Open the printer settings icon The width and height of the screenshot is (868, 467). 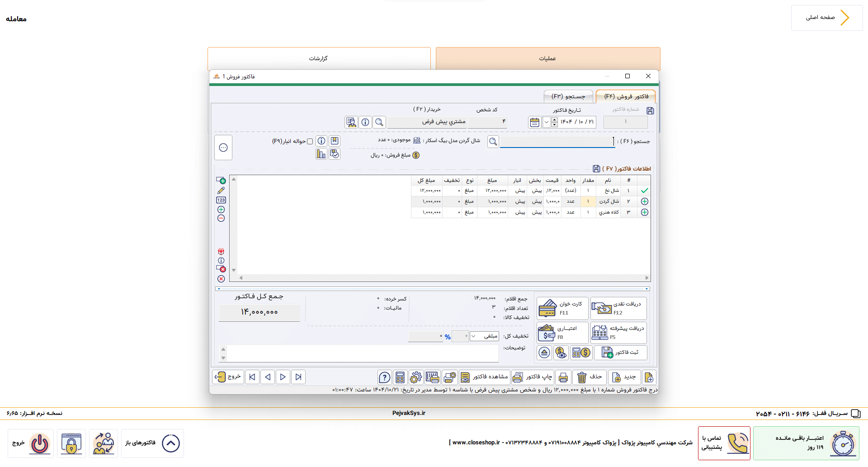pos(450,377)
